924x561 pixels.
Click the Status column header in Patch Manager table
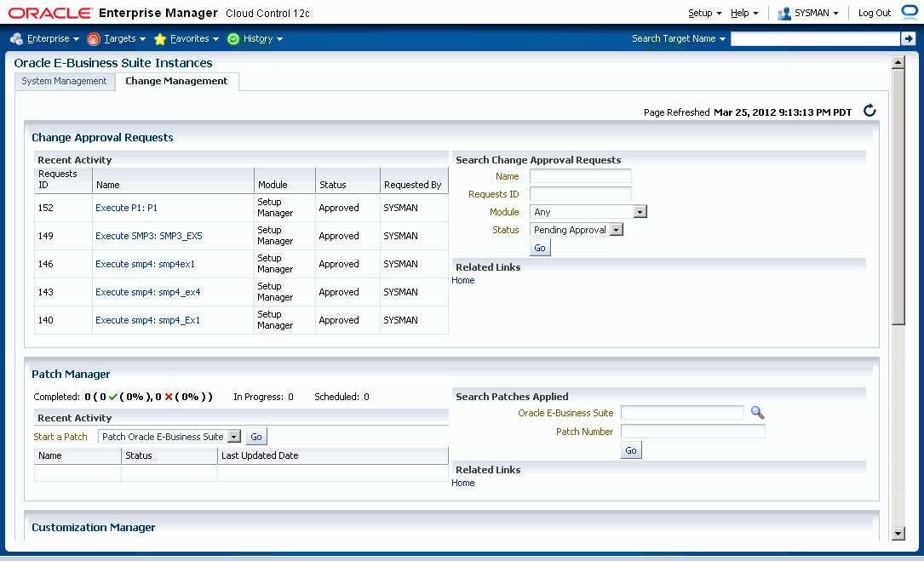point(169,455)
